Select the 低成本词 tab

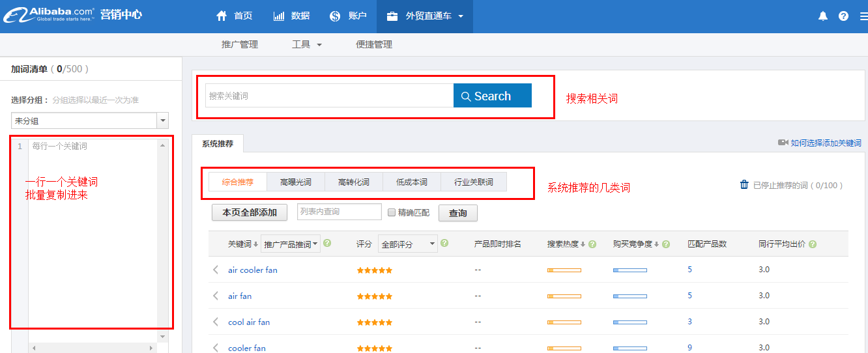412,182
